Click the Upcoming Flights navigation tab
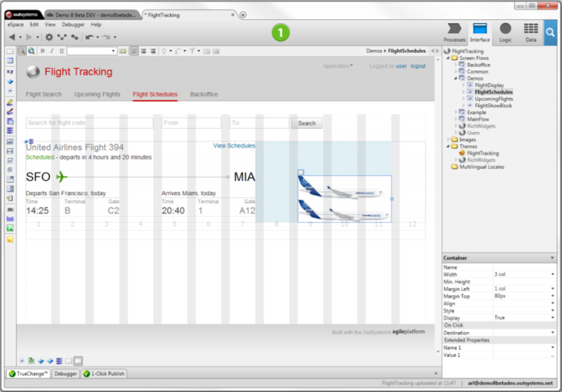Viewport: 562px width, 392px height. pyautogui.click(x=97, y=94)
